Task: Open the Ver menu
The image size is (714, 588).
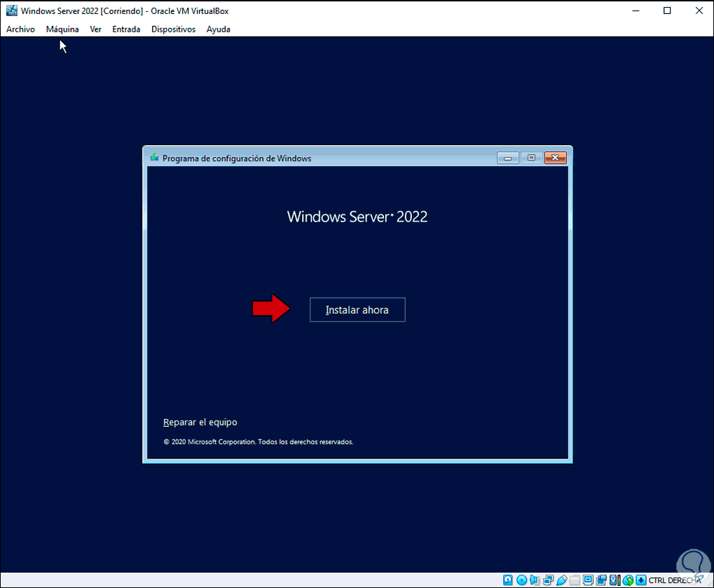Action: coord(95,29)
